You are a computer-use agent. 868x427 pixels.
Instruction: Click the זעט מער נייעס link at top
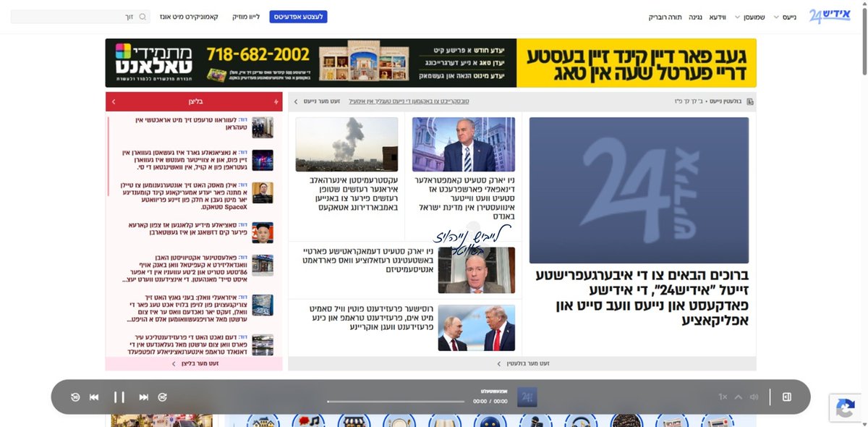click(x=323, y=102)
